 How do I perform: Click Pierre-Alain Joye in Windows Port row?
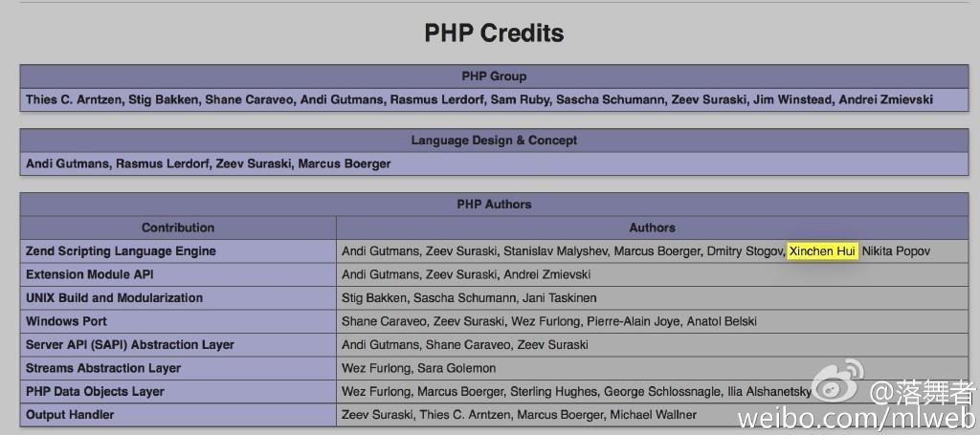[x=634, y=321]
